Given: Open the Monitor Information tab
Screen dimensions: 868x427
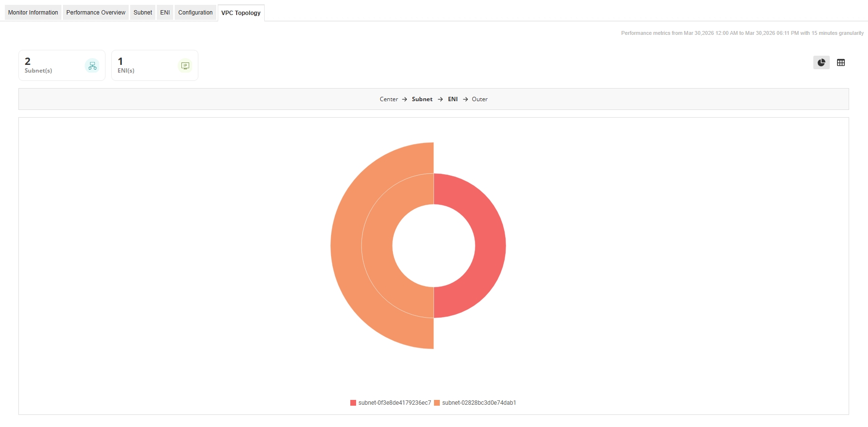Looking at the screenshot, I should tap(33, 13).
